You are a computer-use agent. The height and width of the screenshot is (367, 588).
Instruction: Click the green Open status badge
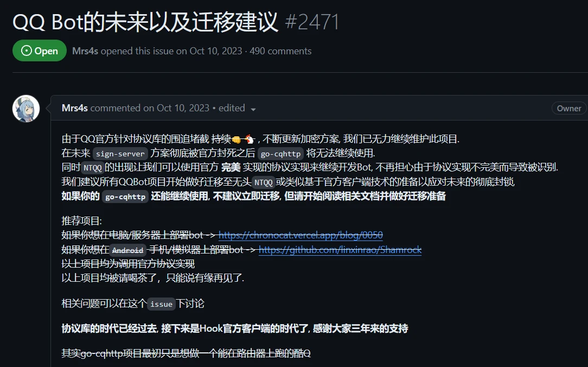[x=40, y=51]
